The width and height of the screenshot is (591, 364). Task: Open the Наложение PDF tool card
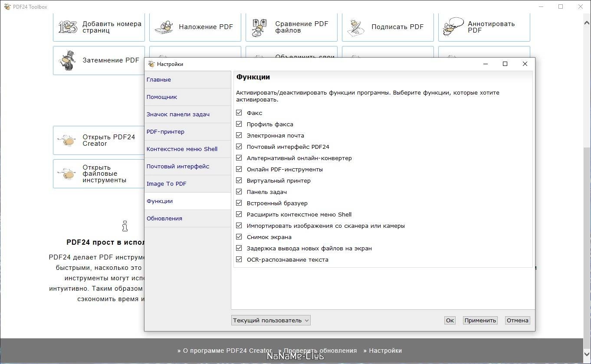tap(195, 27)
